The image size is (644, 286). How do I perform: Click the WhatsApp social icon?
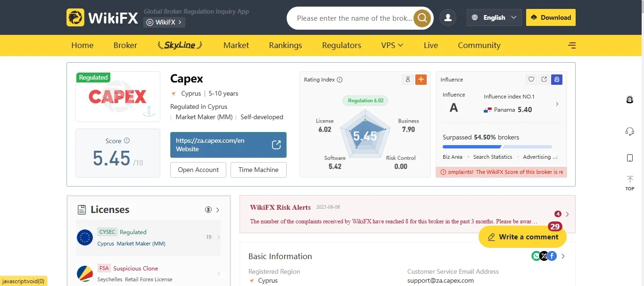(536, 256)
